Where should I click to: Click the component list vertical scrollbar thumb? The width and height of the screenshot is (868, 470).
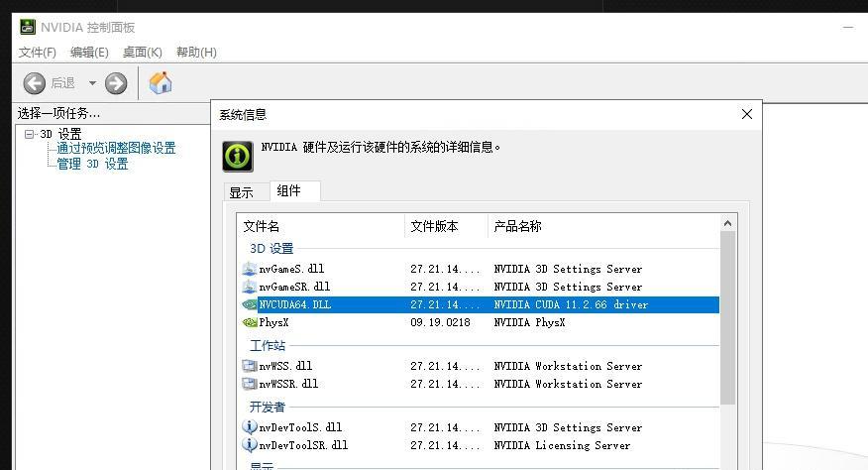coord(728,317)
